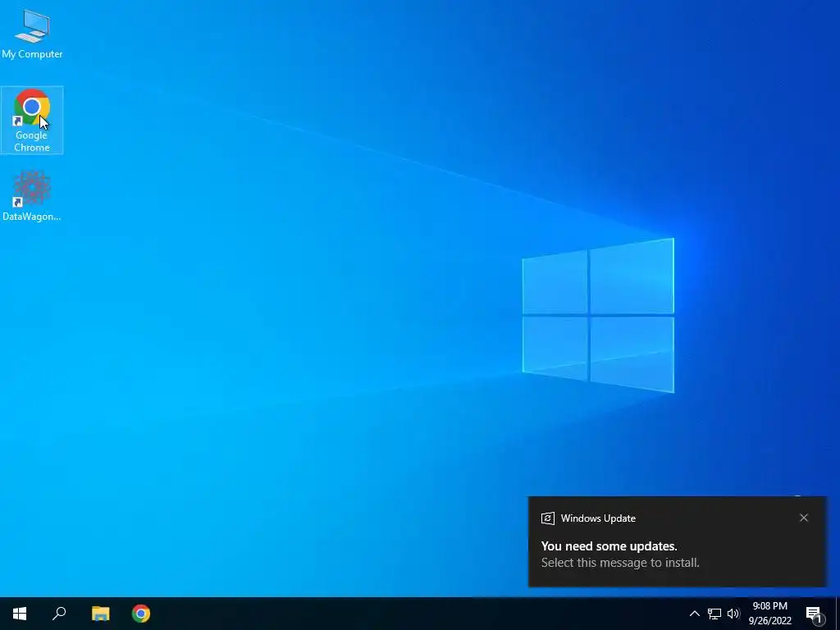The width and height of the screenshot is (840, 630).
Task: Open the network status tray icon
Action: [x=714, y=614]
